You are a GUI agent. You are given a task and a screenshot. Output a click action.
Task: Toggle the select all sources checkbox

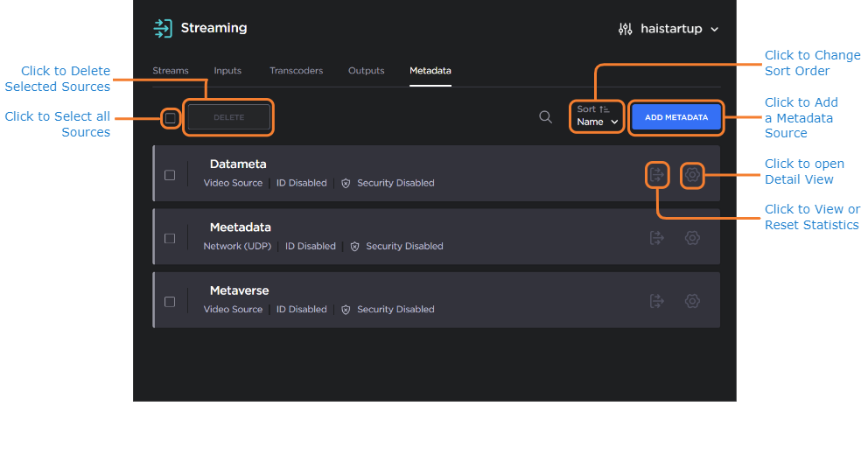point(171,118)
